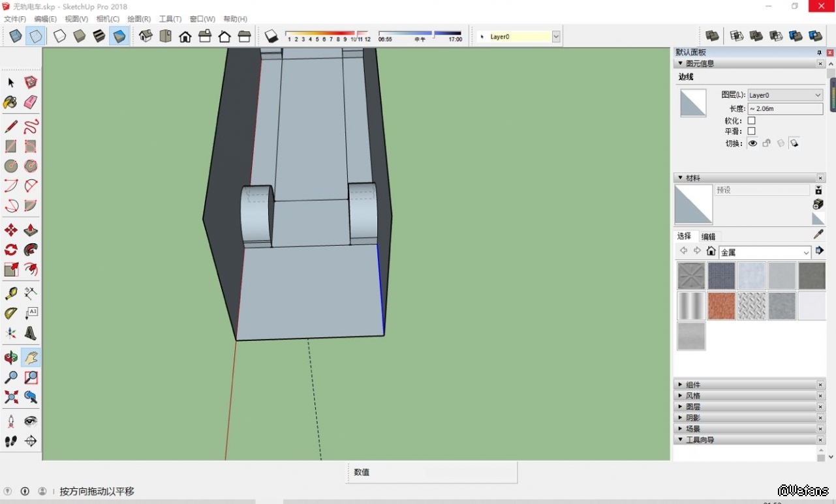Choose the Paint Bucket tool
Screen dimensions: 836x504
(10, 102)
